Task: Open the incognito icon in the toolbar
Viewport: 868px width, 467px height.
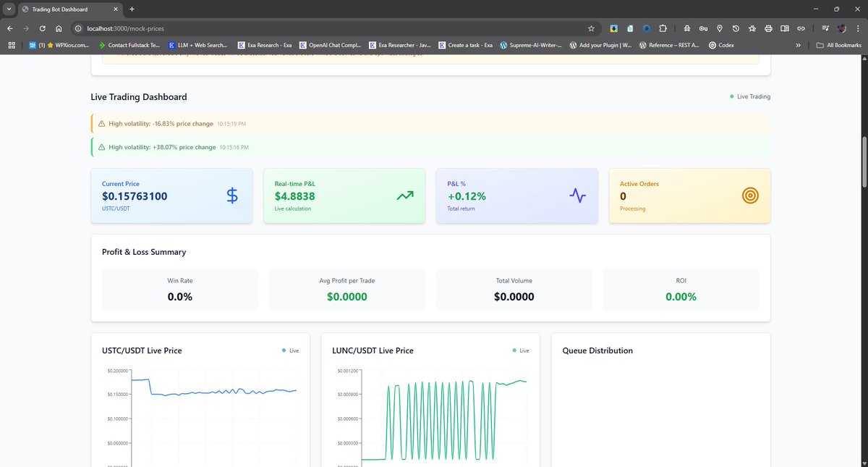Action: pos(686,28)
